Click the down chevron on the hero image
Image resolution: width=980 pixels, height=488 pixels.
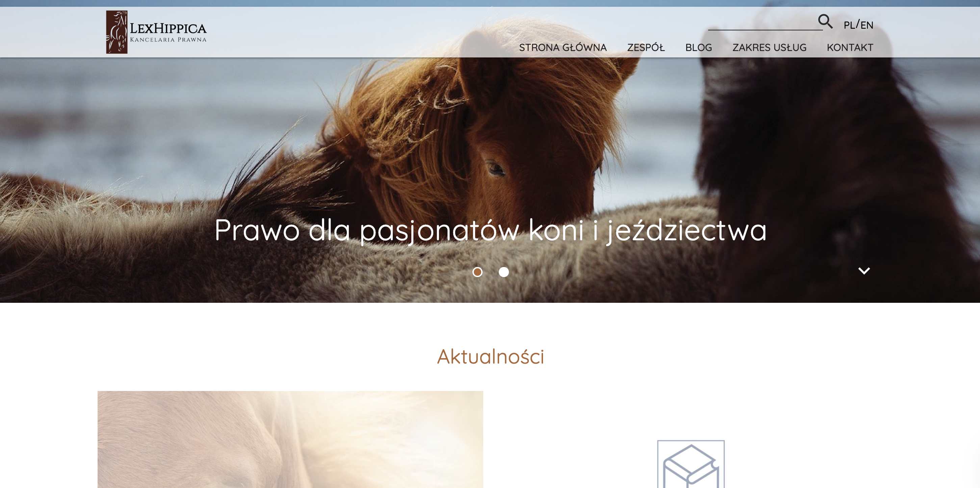coord(864,271)
